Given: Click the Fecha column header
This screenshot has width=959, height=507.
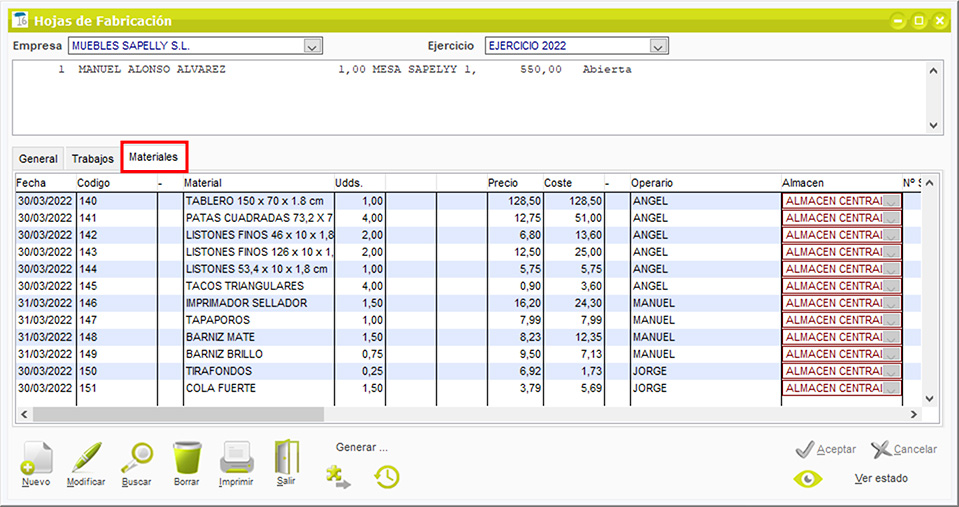Looking at the screenshot, I should click(x=45, y=183).
